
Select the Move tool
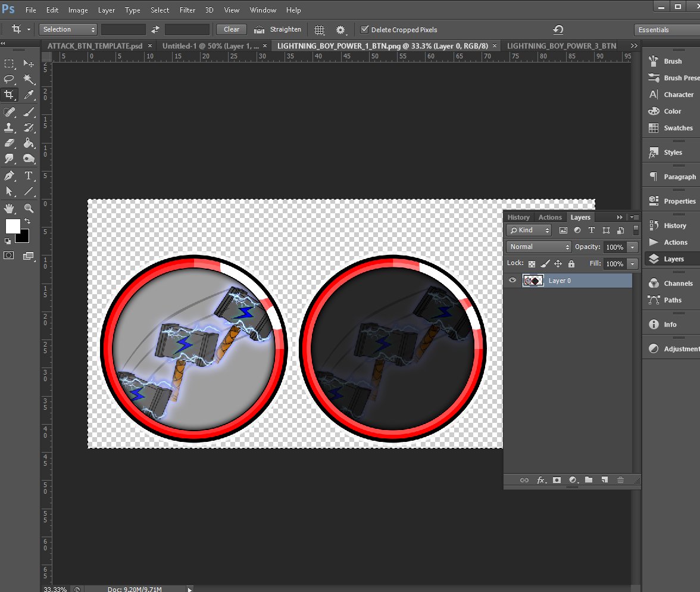click(x=29, y=64)
